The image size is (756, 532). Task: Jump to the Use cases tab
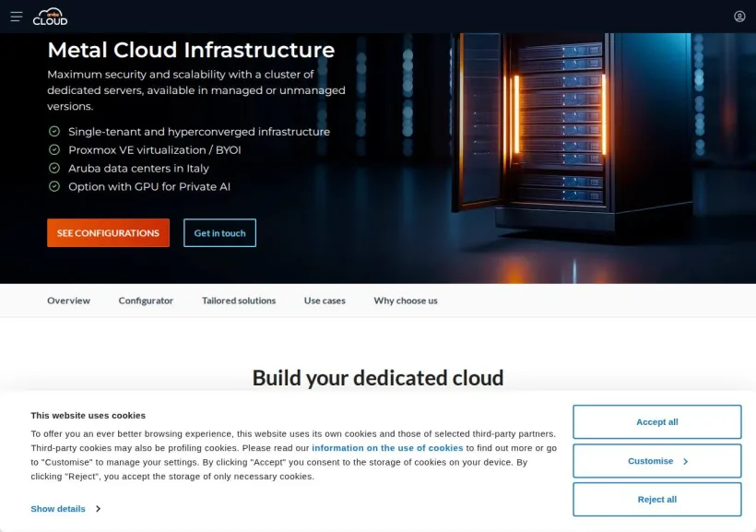[x=325, y=301]
